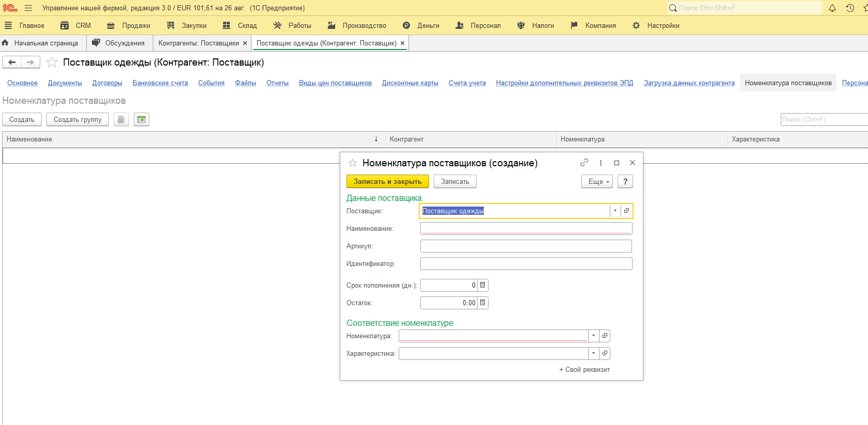Expand the Номенклатура dropdown arrow

click(593, 336)
